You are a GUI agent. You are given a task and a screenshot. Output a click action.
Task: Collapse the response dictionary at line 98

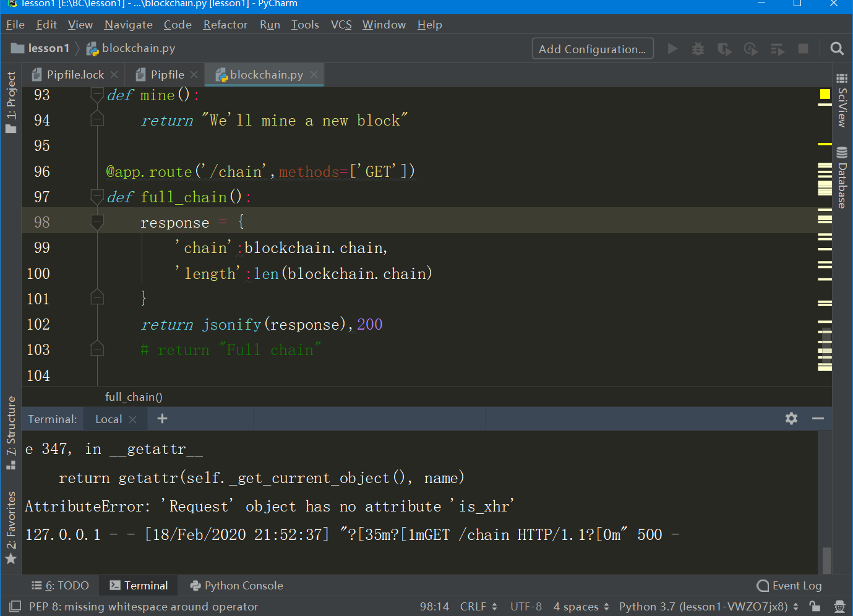click(97, 222)
